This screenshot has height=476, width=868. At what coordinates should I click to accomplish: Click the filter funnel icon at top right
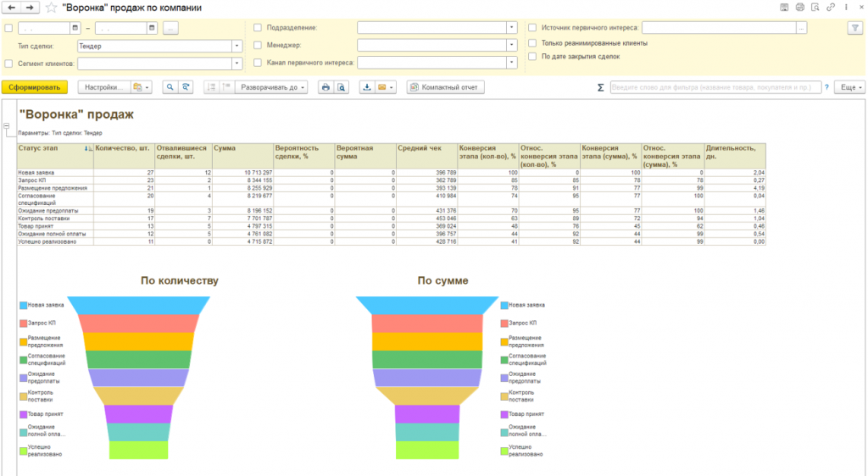pyautogui.click(x=854, y=27)
